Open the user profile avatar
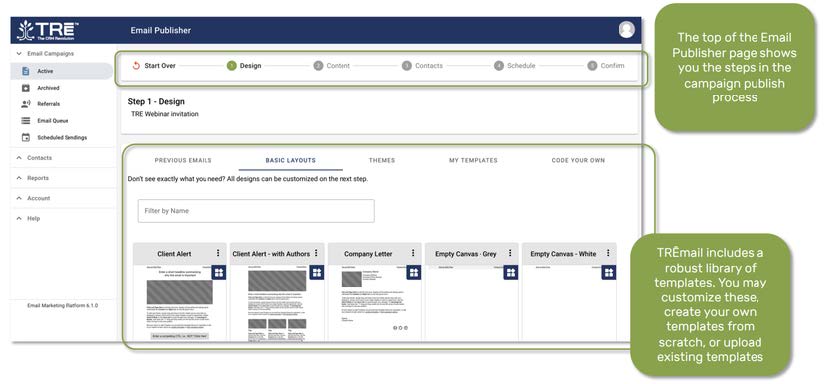This screenshot has height=384, width=827. (x=627, y=30)
